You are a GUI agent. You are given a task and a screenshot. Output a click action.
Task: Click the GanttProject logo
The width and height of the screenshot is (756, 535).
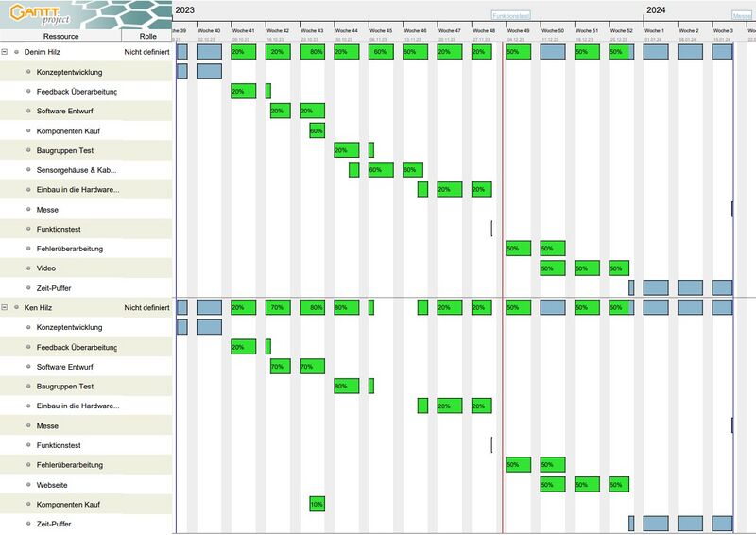[38, 15]
